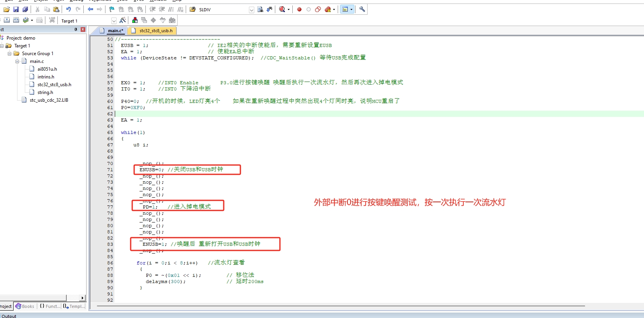Click the project panel horizontal scrollbar
This screenshot has width=644, height=318.
[34, 298]
